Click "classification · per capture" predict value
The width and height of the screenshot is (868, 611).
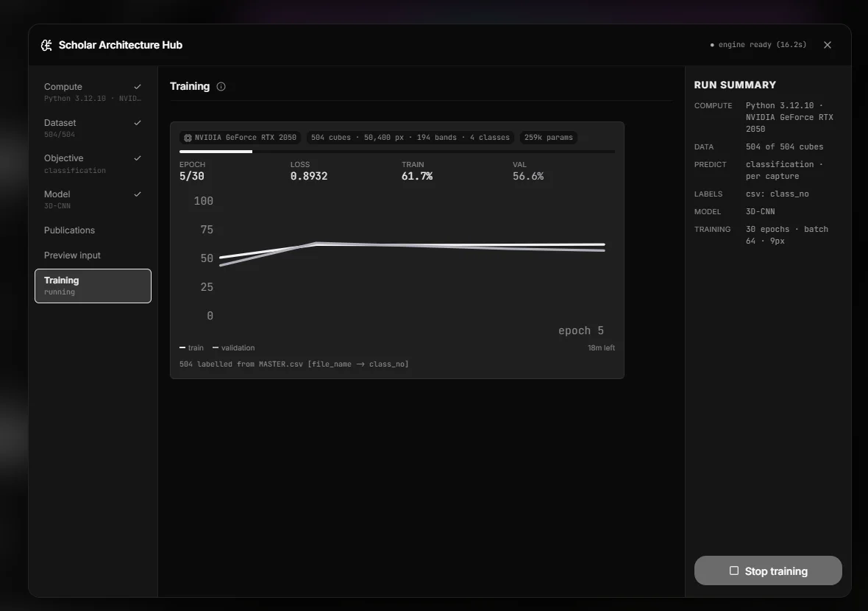[x=784, y=170]
